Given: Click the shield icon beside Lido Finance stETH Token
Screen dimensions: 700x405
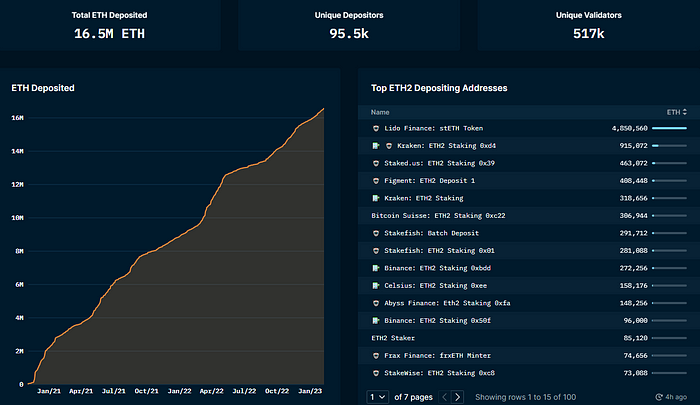Looking at the screenshot, I should (376, 128).
